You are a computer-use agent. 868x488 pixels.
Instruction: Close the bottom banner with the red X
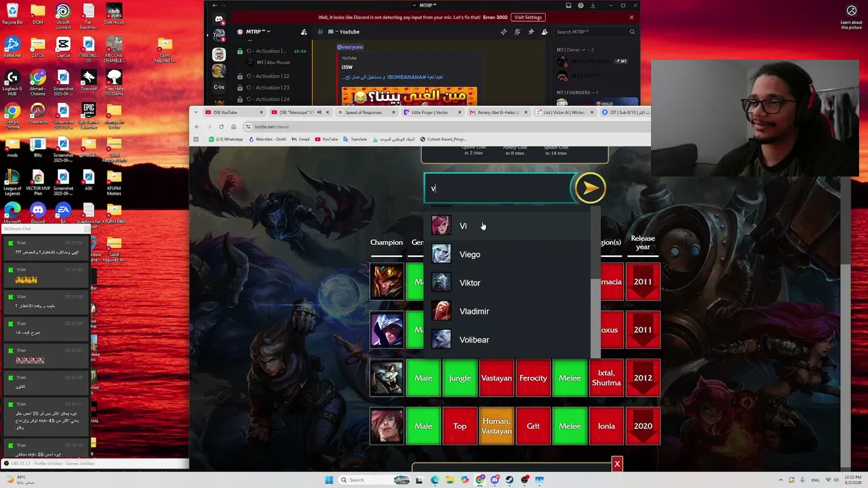[x=617, y=464]
